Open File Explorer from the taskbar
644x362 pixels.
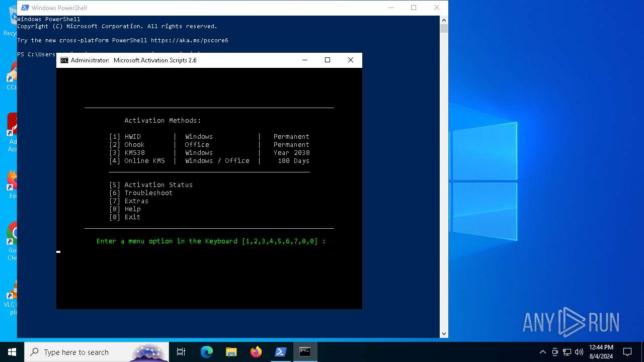coord(231,352)
